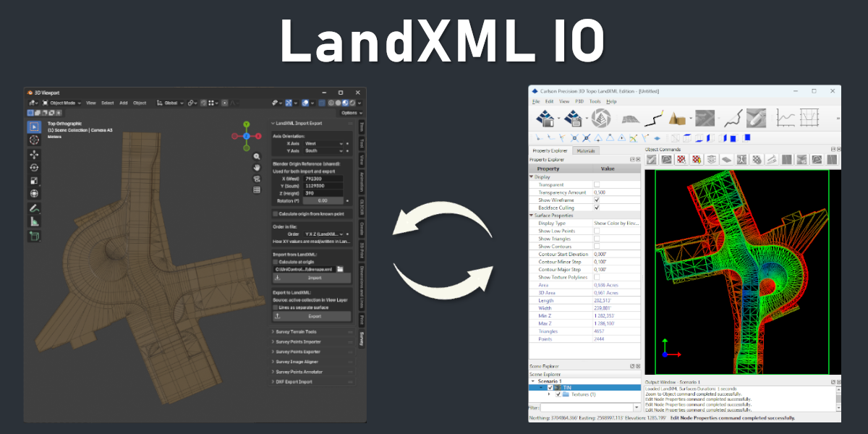This screenshot has width=868, height=434.
Task: Open the Object Mode dropdown in Blender
Action: (x=61, y=103)
